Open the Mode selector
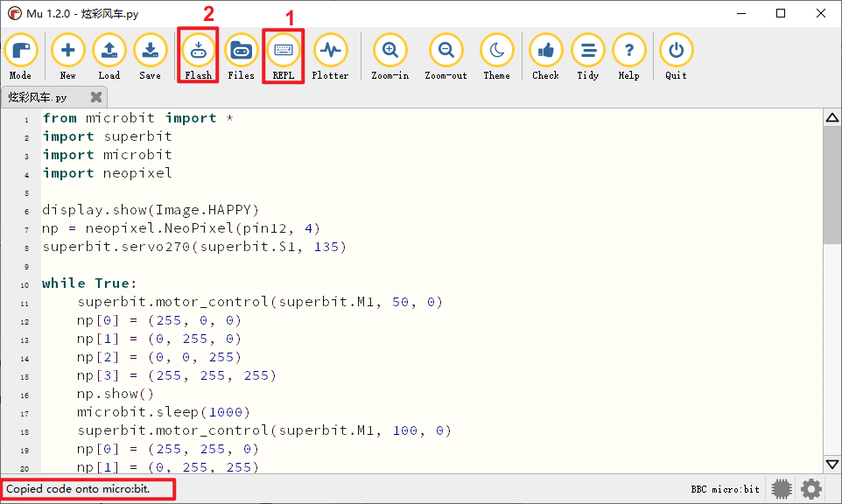 point(20,56)
